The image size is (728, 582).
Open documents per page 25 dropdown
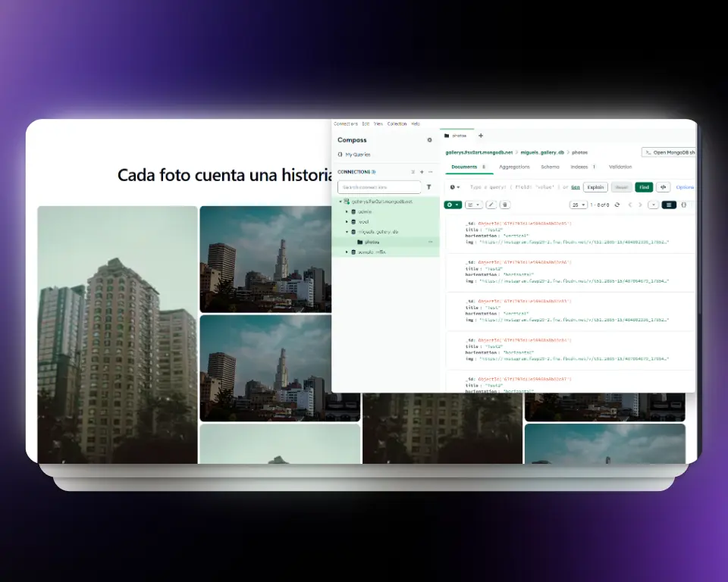coord(578,205)
